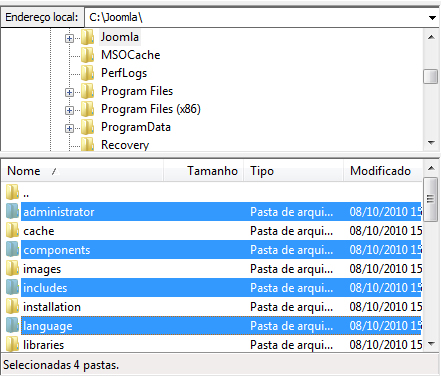Image resolution: width=441 pixels, height=376 pixels.
Task: Click the MSOCache folder icon
Action: (x=88, y=55)
